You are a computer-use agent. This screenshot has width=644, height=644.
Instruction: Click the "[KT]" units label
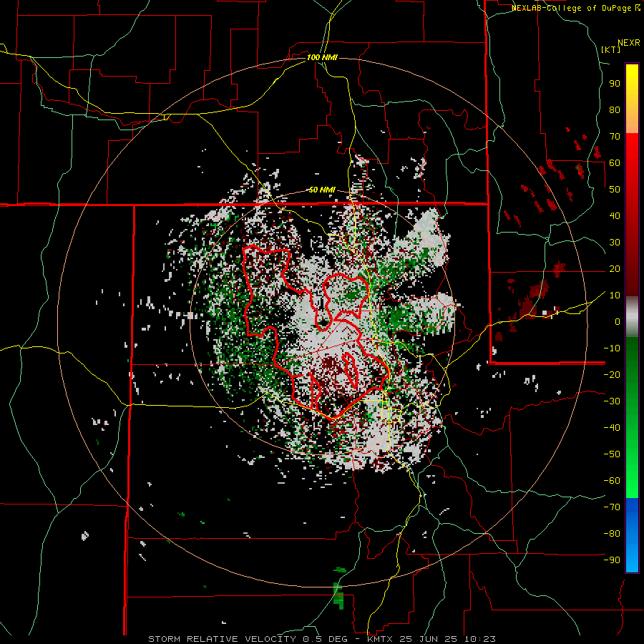pos(611,49)
